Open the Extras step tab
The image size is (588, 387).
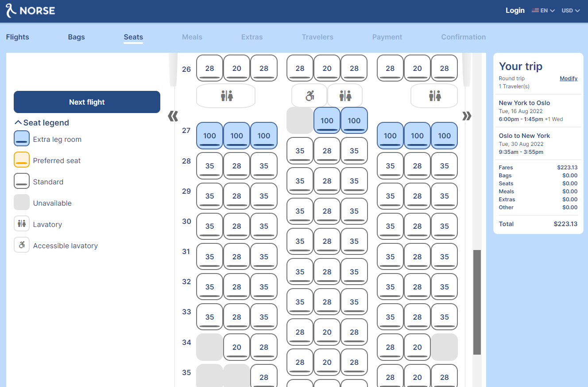pyautogui.click(x=252, y=37)
